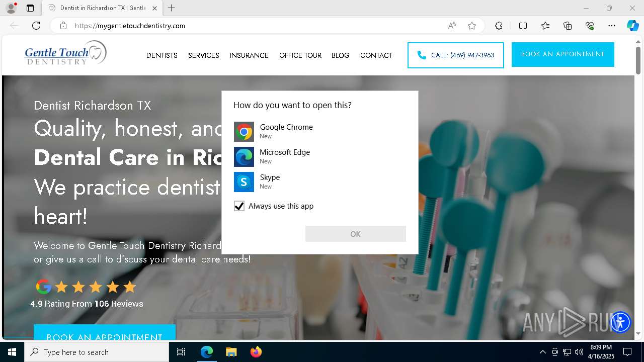Uncheck Always use this app
Viewport: 644px width, 362px height.
click(x=239, y=206)
